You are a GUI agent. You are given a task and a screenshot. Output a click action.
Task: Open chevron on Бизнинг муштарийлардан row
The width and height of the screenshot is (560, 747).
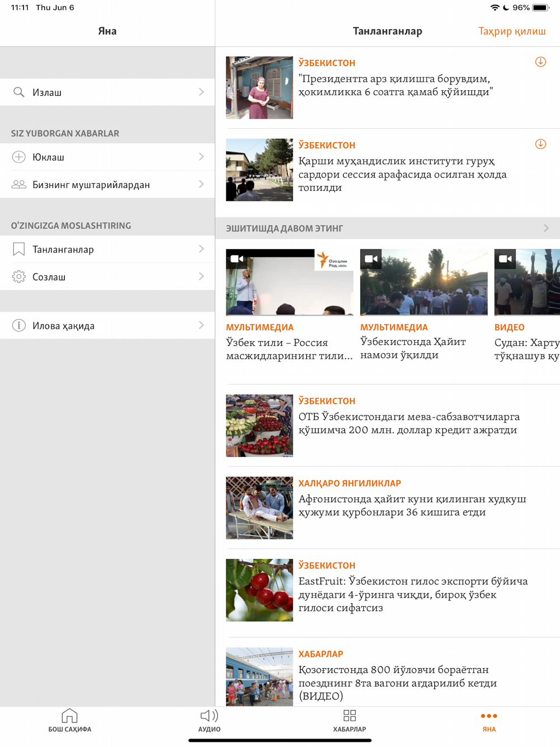(202, 184)
